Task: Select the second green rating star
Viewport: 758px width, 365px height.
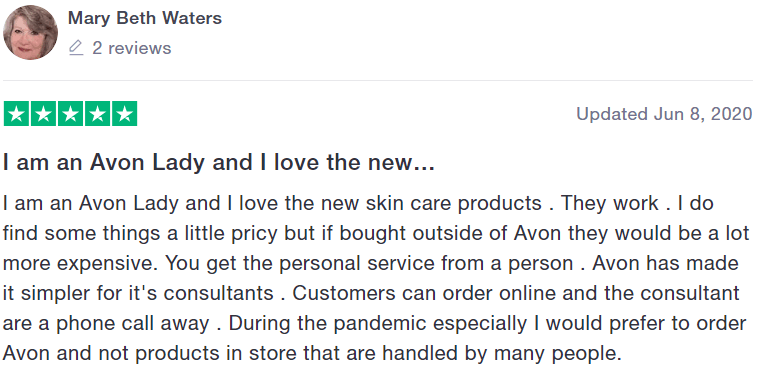Action: click(x=44, y=114)
